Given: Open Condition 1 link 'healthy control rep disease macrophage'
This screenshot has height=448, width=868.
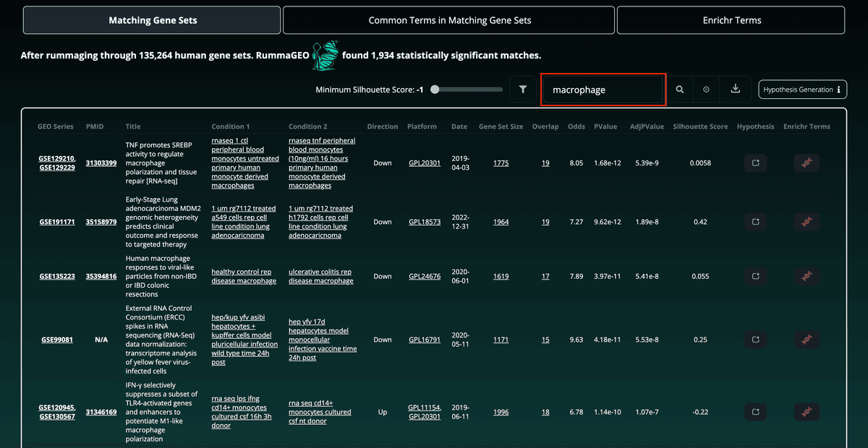Looking at the screenshot, I should click(x=244, y=276).
